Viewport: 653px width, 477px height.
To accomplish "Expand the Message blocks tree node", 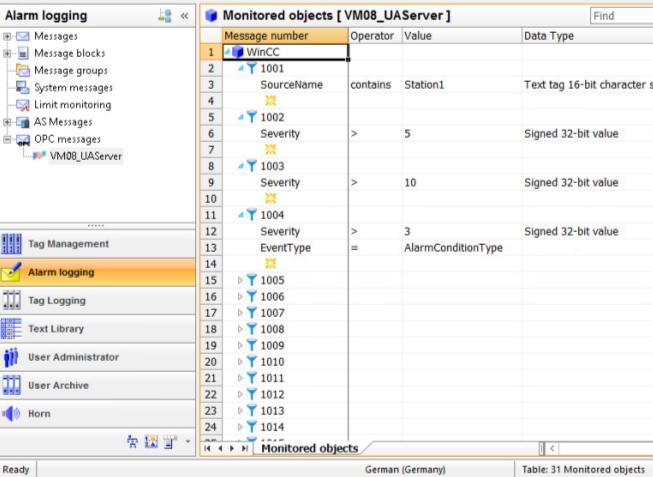I will pyautogui.click(x=7, y=53).
